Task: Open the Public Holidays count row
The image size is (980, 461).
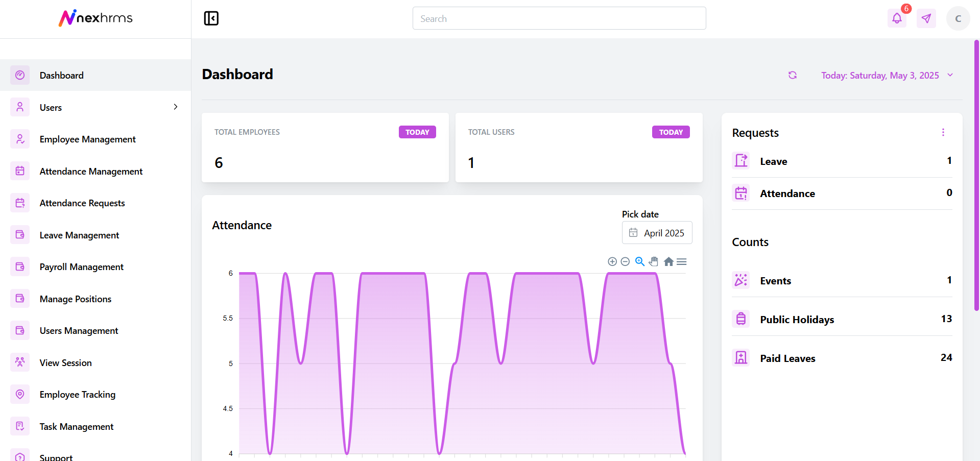Action: click(x=842, y=319)
